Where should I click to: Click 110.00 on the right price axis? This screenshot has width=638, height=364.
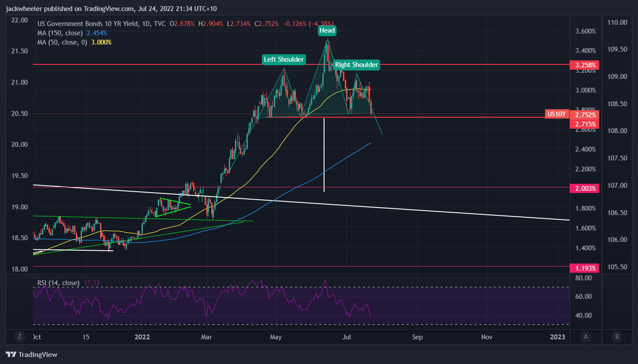point(617,22)
